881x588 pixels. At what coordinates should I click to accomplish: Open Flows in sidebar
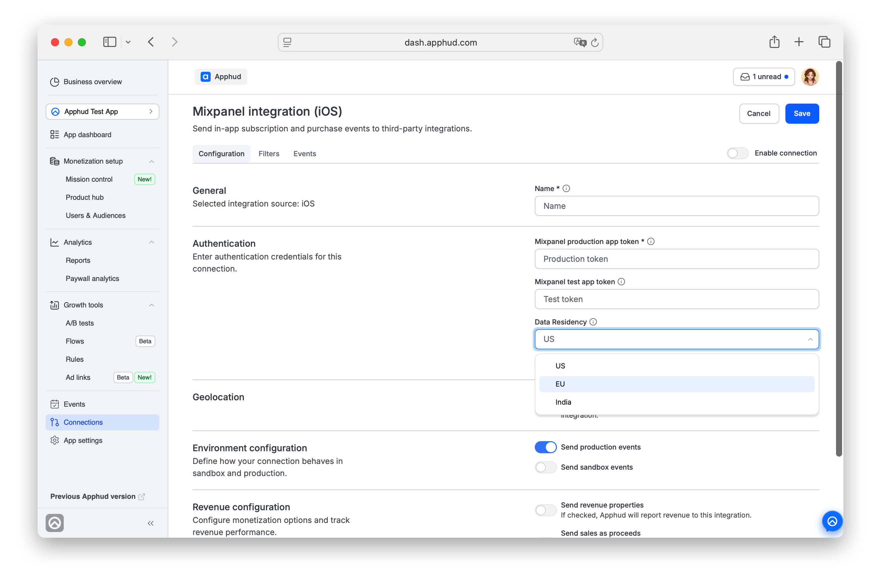tap(75, 341)
